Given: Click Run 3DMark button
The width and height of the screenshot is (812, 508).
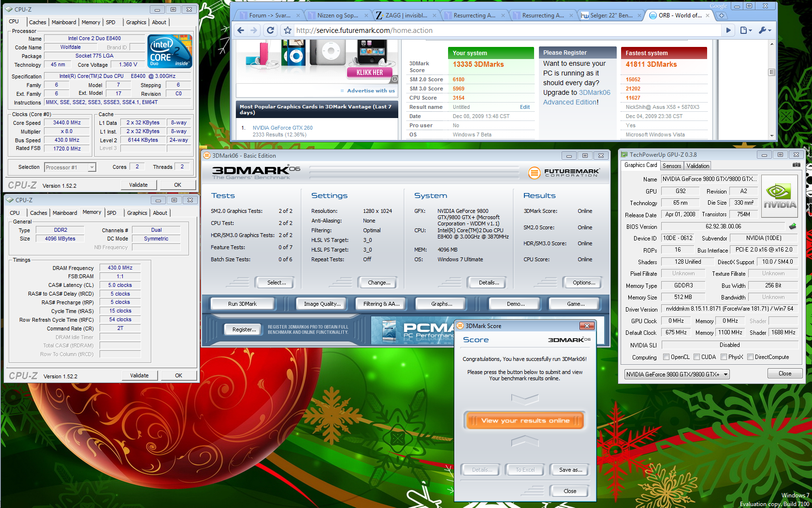Looking at the screenshot, I should point(242,304).
